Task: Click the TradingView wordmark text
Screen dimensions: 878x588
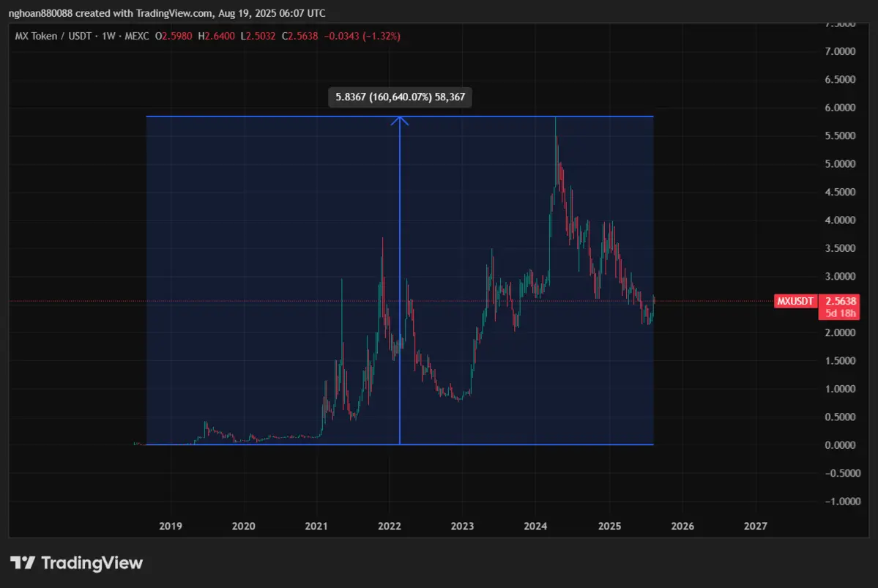Action: (x=92, y=562)
